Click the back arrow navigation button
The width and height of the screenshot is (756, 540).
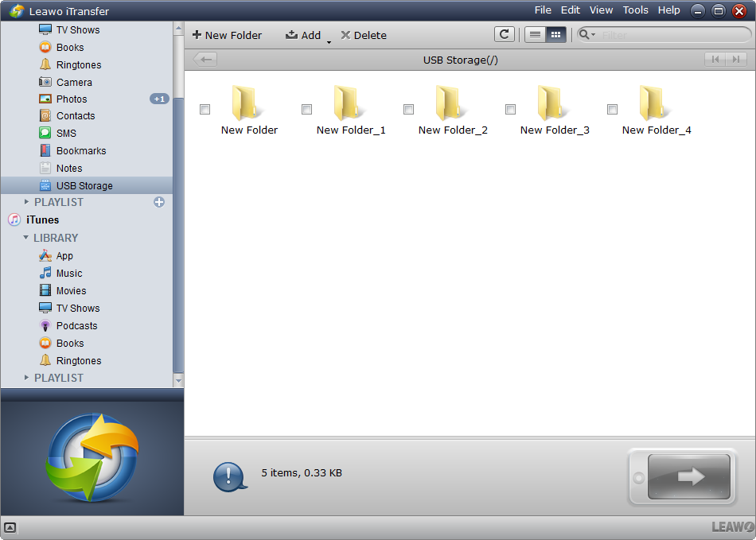coord(205,60)
